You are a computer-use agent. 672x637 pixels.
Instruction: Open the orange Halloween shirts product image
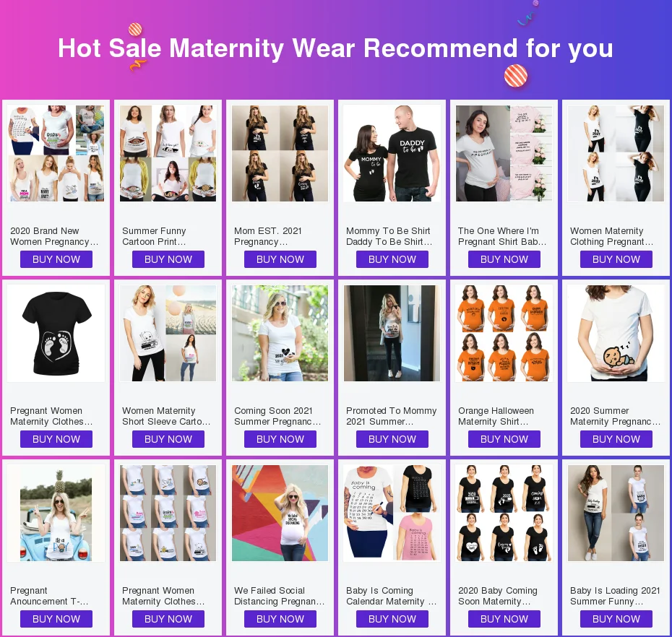(504, 333)
